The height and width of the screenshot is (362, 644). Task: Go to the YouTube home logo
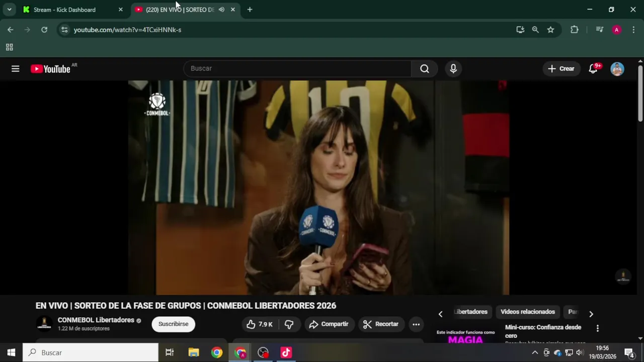[x=50, y=69]
